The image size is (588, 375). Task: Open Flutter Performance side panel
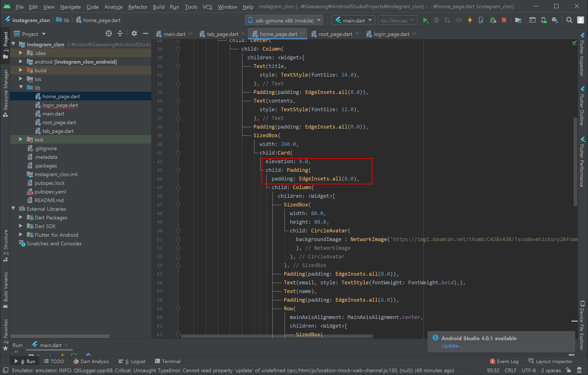[x=582, y=162]
